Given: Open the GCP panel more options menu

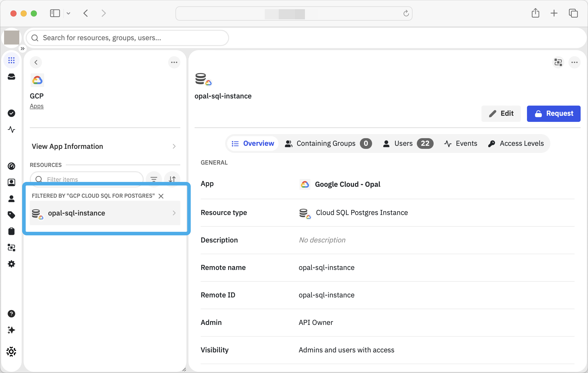Looking at the screenshot, I should (174, 62).
